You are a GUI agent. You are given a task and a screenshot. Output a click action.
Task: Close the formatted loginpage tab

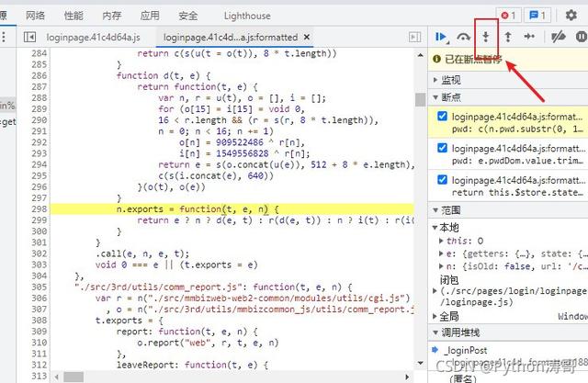point(307,37)
